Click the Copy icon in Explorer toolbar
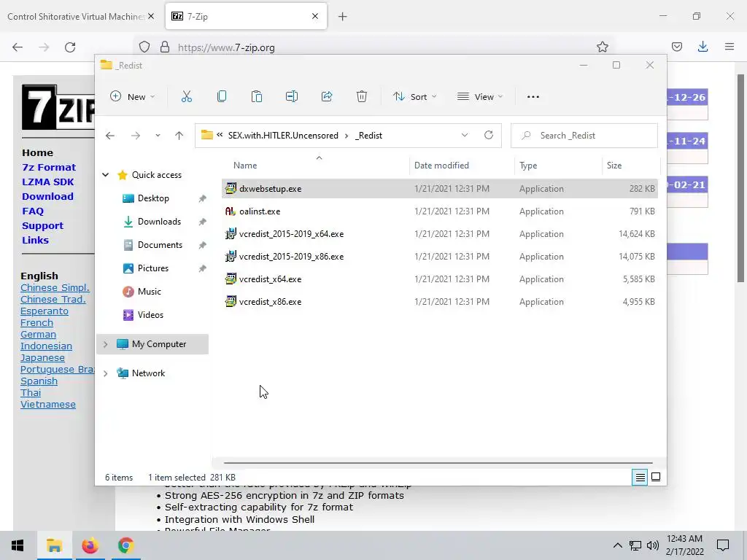The width and height of the screenshot is (747, 560). [x=222, y=97]
